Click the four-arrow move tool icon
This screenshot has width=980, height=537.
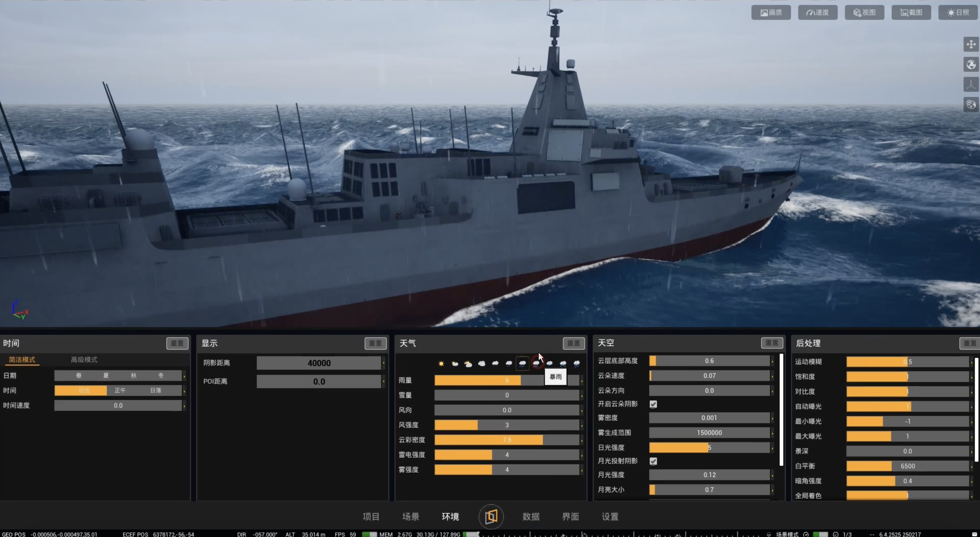point(971,44)
